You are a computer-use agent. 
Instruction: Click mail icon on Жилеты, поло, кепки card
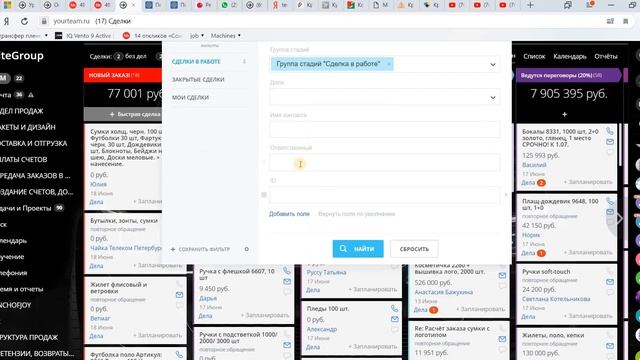[x=610, y=346]
